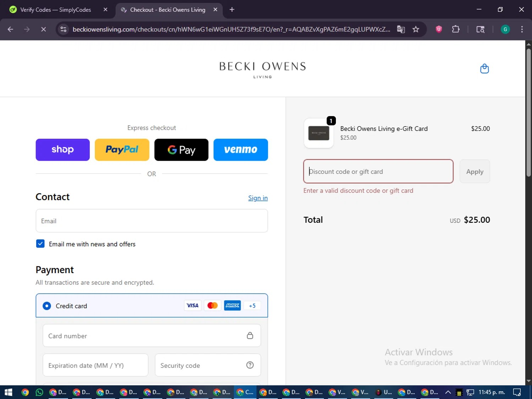Translate this page icon

tap(401, 29)
